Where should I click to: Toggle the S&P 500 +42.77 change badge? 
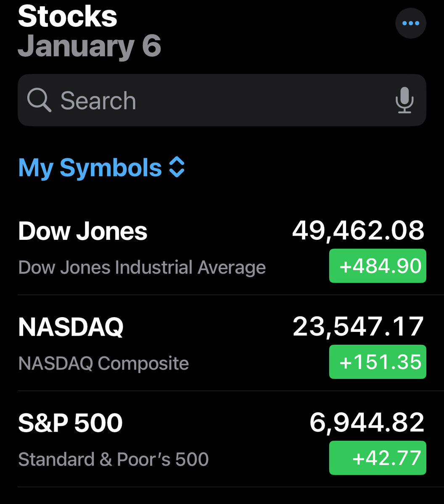[377, 458]
